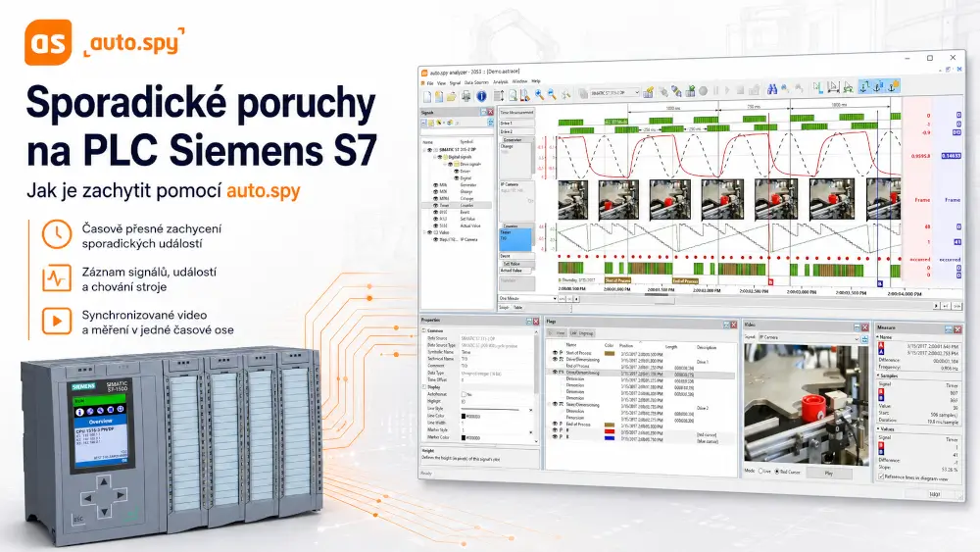
Task: Collapse the Digital signals tree folder
Action: 434,157
